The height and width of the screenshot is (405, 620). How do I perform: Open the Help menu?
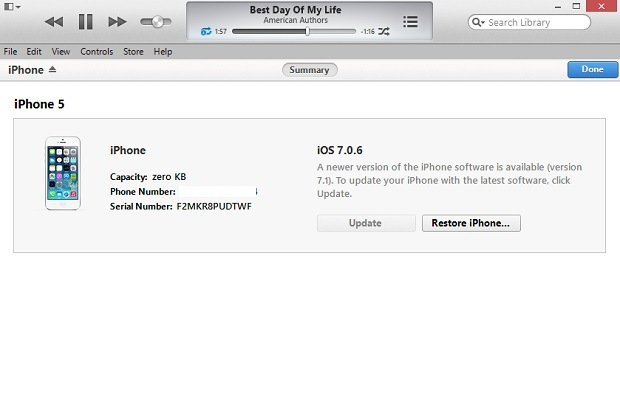click(x=163, y=52)
